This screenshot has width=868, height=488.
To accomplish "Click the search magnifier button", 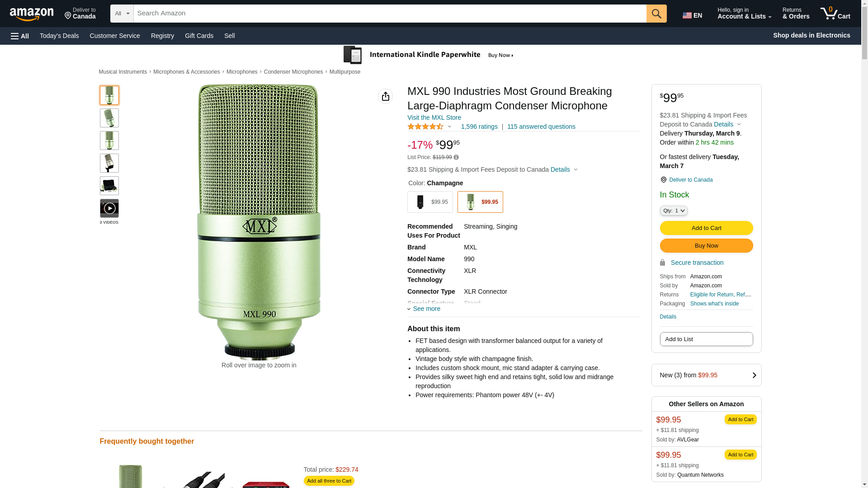I will [656, 14].
